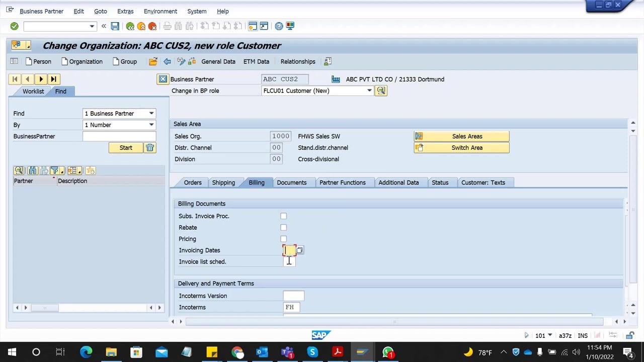Click ETM Data button
The height and width of the screenshot is (362, 644).
pyautogui.click(x=256, y=61)
